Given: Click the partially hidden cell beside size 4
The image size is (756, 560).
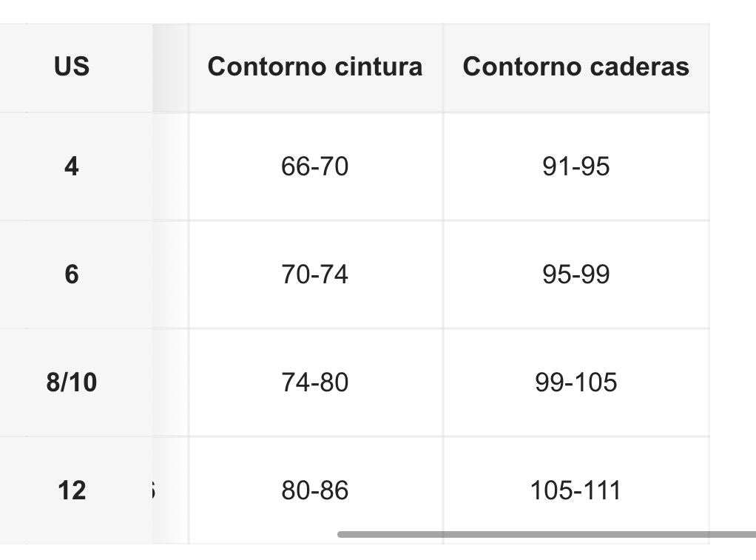Looking at the screenshot, I should (171, 166).
